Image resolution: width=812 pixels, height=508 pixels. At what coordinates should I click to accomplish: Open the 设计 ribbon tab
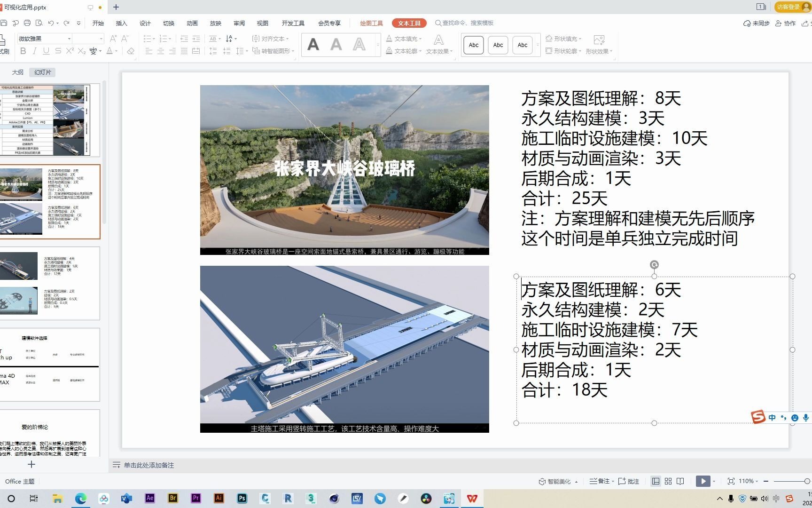pyautogui.click(x=145, y=23)
